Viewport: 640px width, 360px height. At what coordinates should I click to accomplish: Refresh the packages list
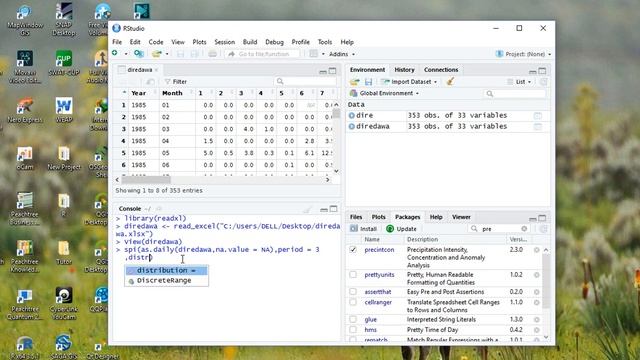tap(543, 229)
